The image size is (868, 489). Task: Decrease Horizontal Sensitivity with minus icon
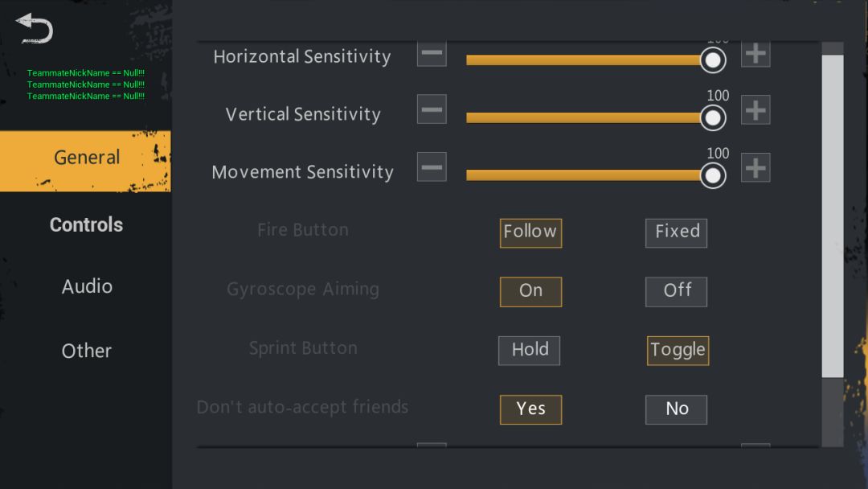[432, 55]
